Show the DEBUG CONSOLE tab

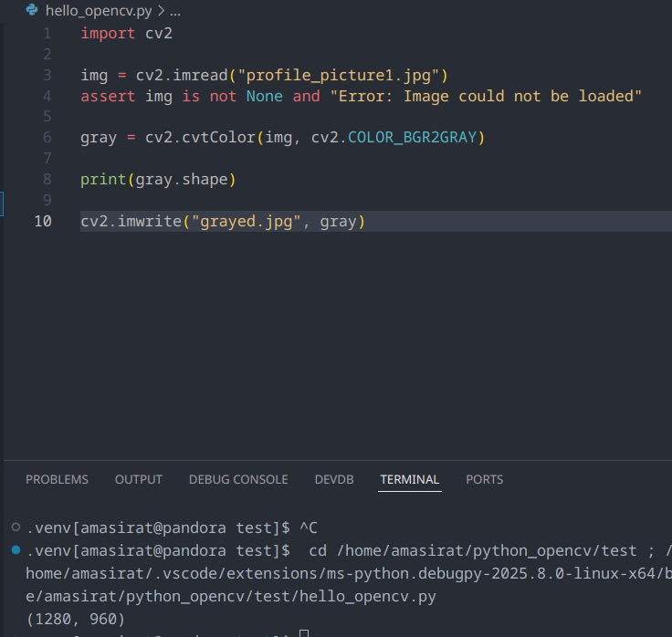coord(238,479)
